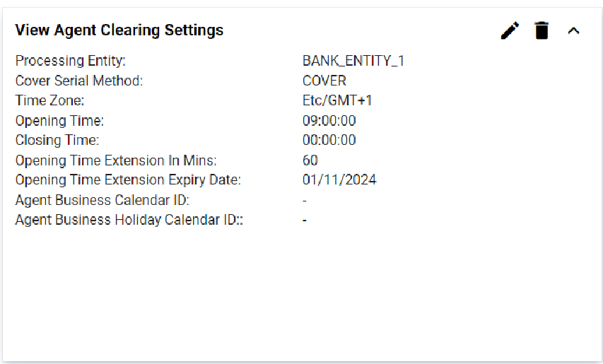Click the pencil edit icon
603x364 pixels.
[x=510, y=30]
